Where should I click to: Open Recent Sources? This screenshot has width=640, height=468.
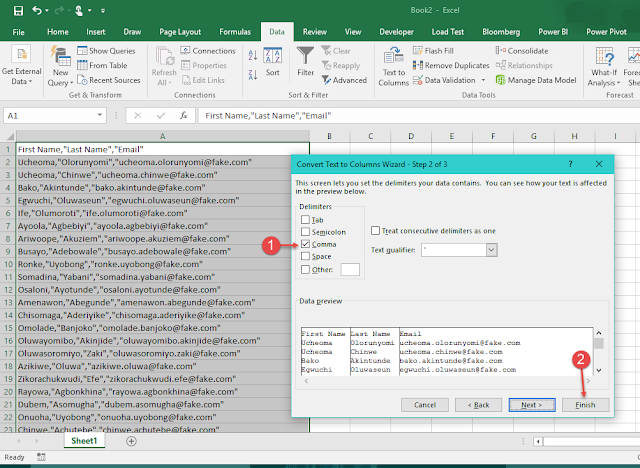click(x=109, y=80)
